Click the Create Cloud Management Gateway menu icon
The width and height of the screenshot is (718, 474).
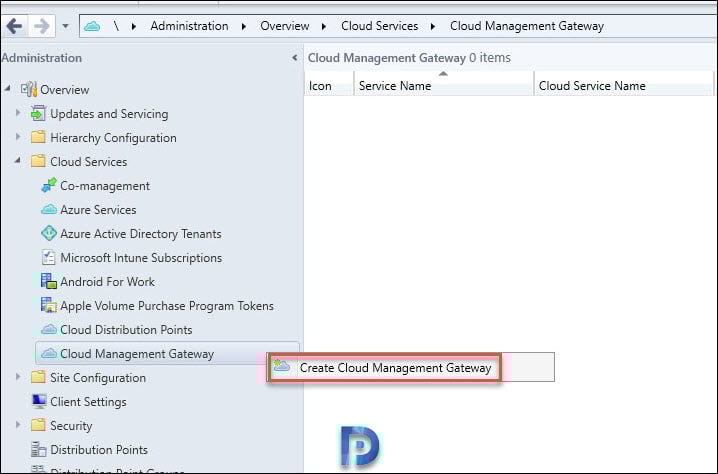click(282, 366)
